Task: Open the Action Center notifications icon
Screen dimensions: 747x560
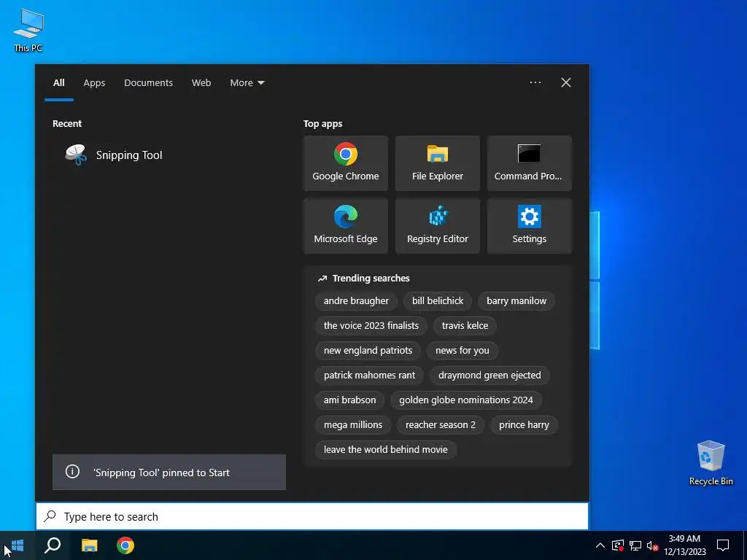Action: pyautogui.click(x=723, y=545)
